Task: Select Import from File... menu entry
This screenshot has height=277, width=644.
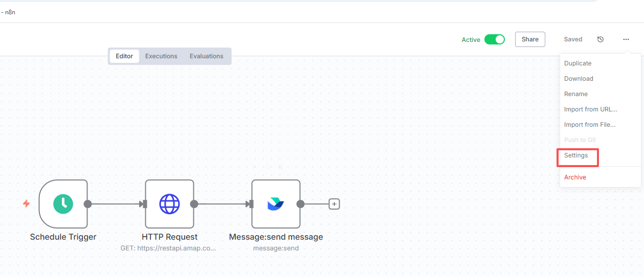Action: coord(590,125)
